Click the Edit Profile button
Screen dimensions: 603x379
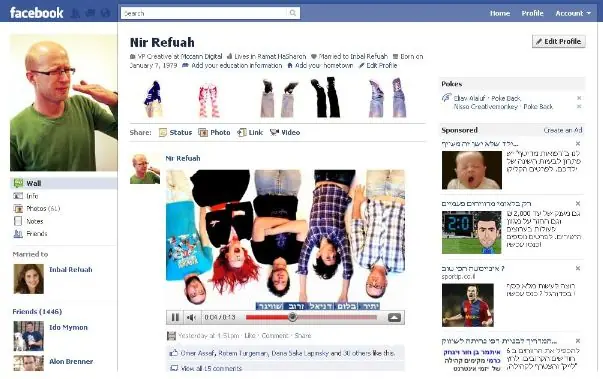point(559,41)
